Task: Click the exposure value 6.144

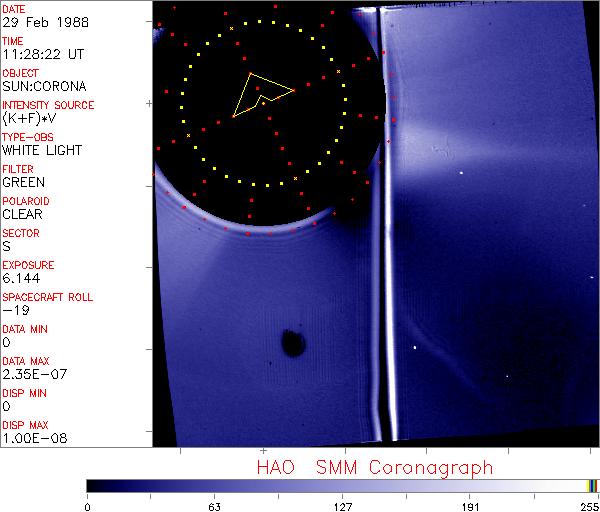Action: coord(20,278)
